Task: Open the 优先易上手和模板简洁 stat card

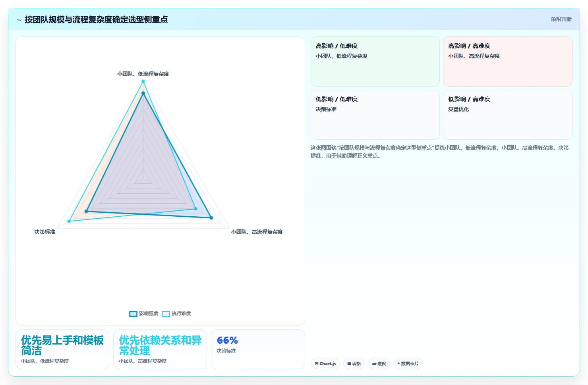Action: click(x=62, y=349)
